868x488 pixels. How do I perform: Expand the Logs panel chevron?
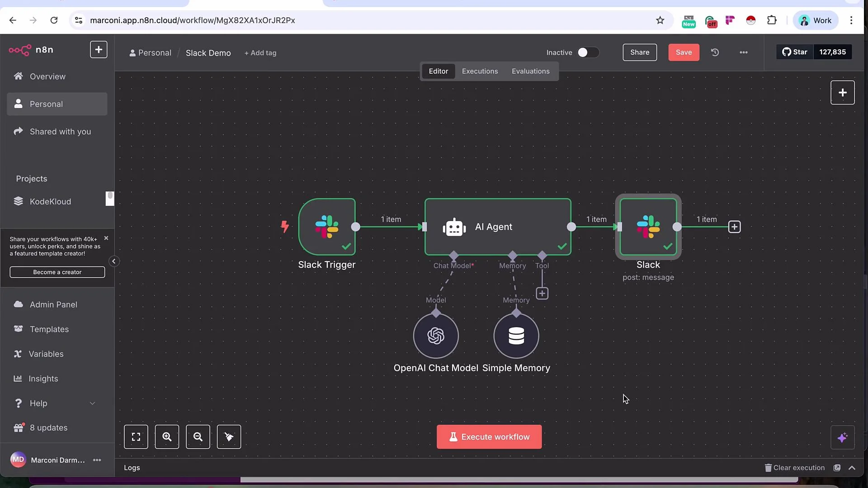click(852, 468)
